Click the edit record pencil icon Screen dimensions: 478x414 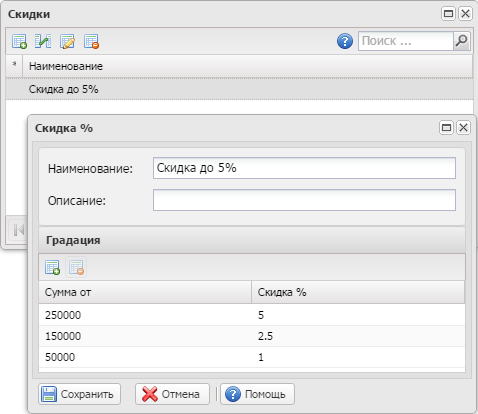point(67,41)
